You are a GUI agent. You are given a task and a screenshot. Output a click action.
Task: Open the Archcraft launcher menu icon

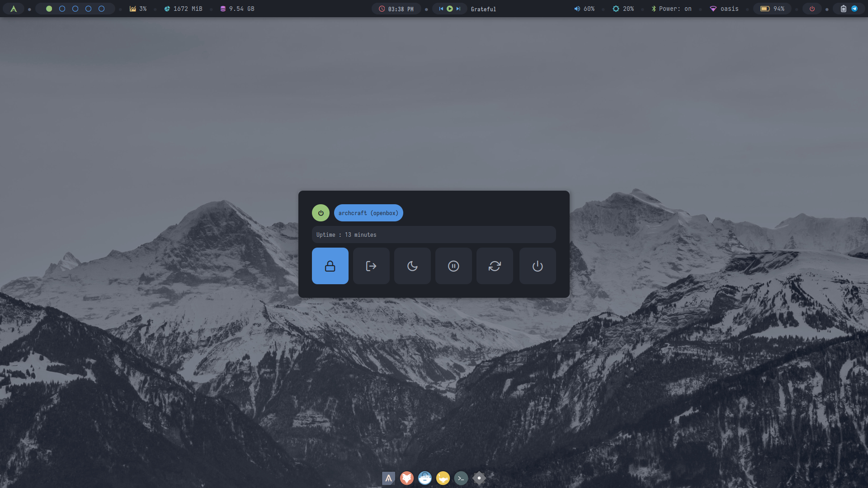(14, 9)
